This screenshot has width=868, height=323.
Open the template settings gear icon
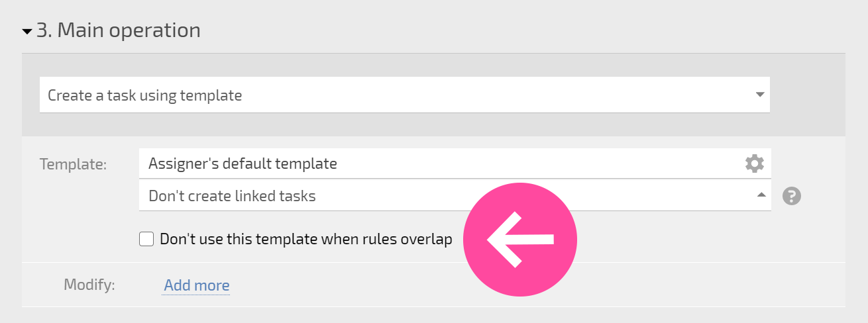(754, 163)
